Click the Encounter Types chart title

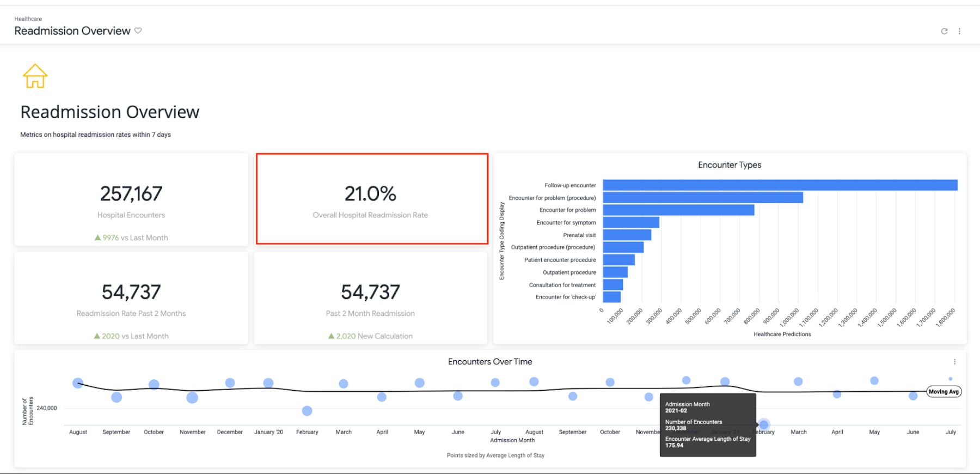click(730, 165)
